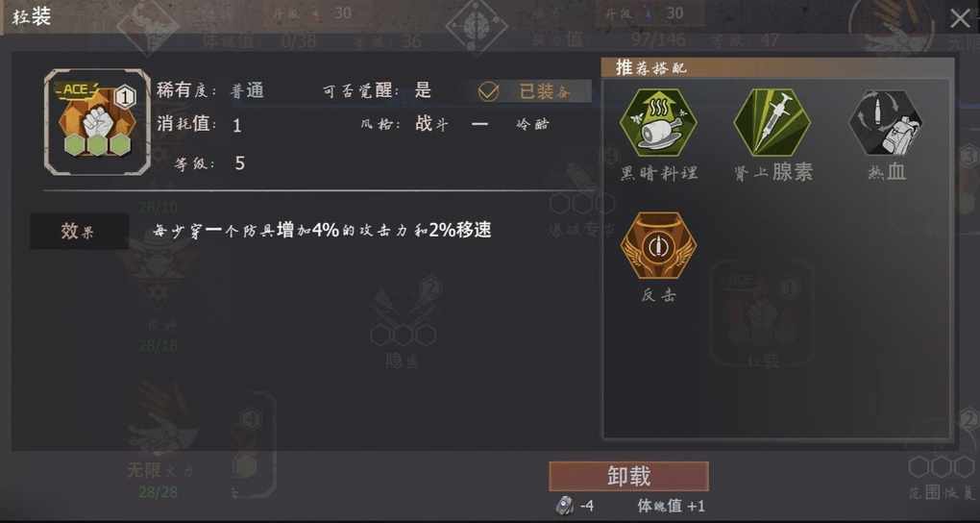This screenshot has width=980, height=523.
Task: Click the 反击 label text
Action: pos(658,295)
